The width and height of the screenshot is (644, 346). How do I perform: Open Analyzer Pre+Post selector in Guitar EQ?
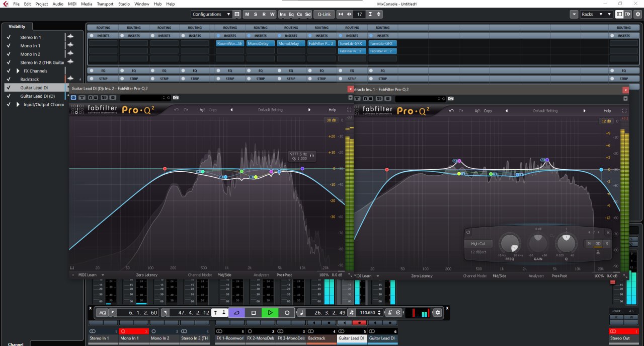pos(284,275)
